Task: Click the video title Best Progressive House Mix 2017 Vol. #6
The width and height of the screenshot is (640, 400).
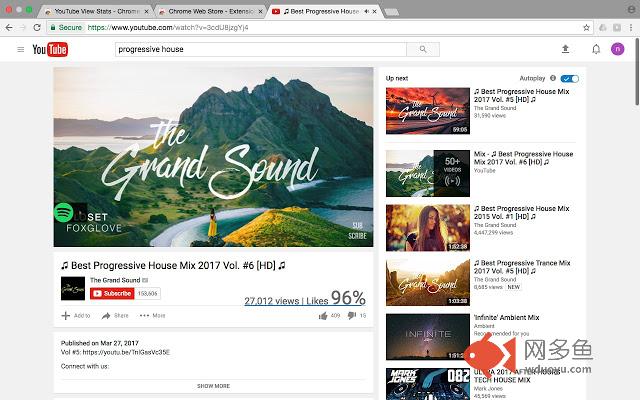Action: (173, 266)
